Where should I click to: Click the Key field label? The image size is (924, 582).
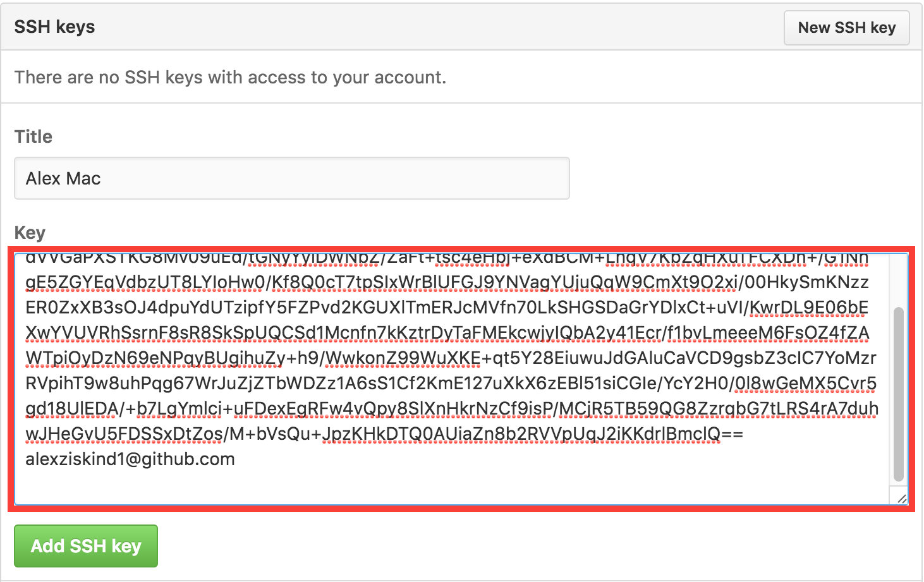coord(30,233)
